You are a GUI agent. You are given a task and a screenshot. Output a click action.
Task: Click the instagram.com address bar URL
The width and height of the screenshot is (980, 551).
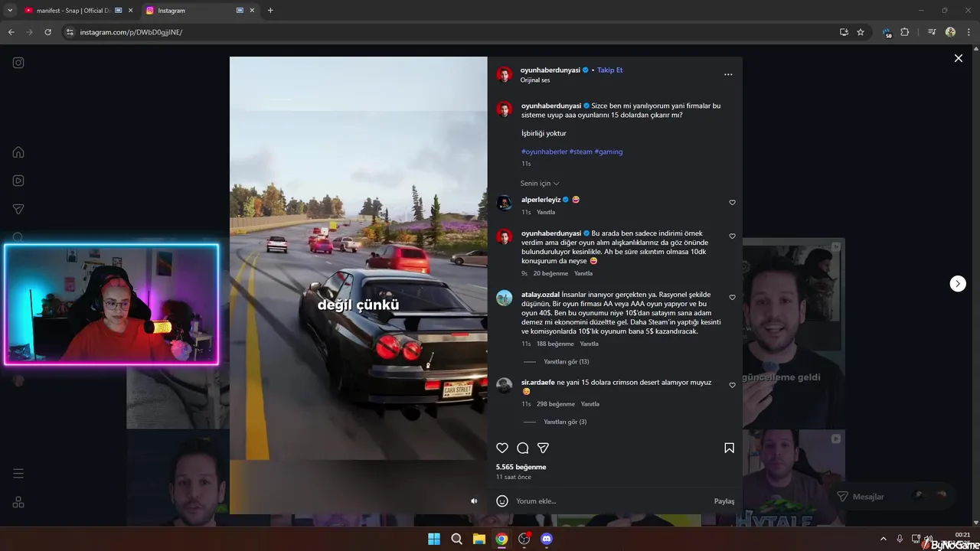(131, 32)
